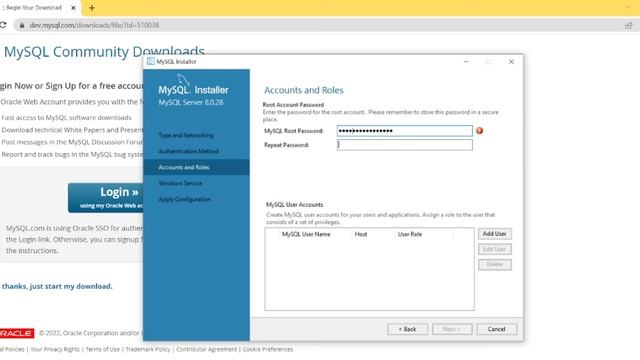Click the red password warning icon

click(x=480, y=131)
